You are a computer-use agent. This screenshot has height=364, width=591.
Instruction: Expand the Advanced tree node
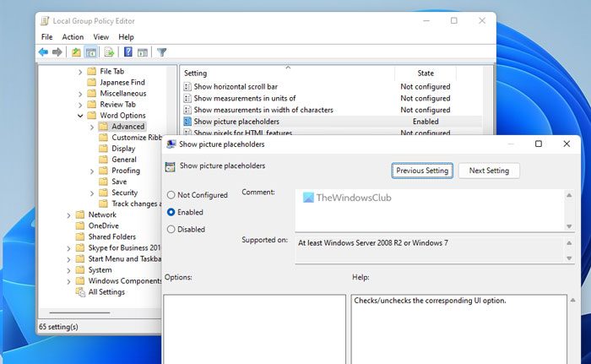(92, 128)
